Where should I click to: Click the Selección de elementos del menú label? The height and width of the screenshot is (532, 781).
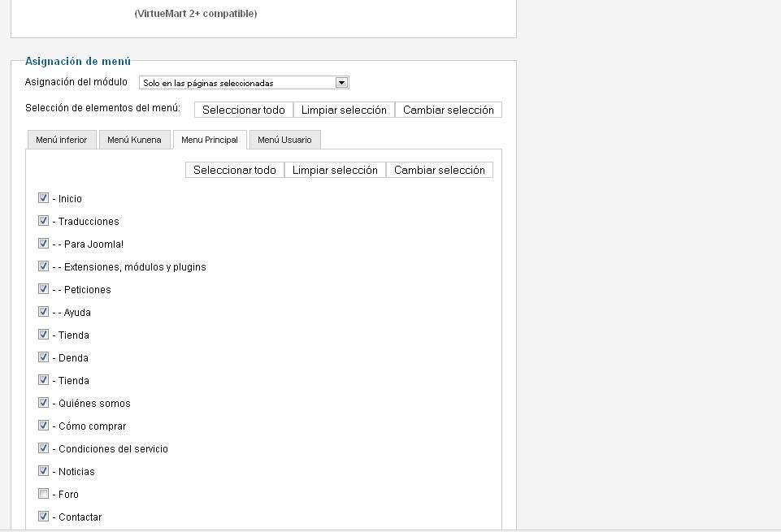[102, 108]
